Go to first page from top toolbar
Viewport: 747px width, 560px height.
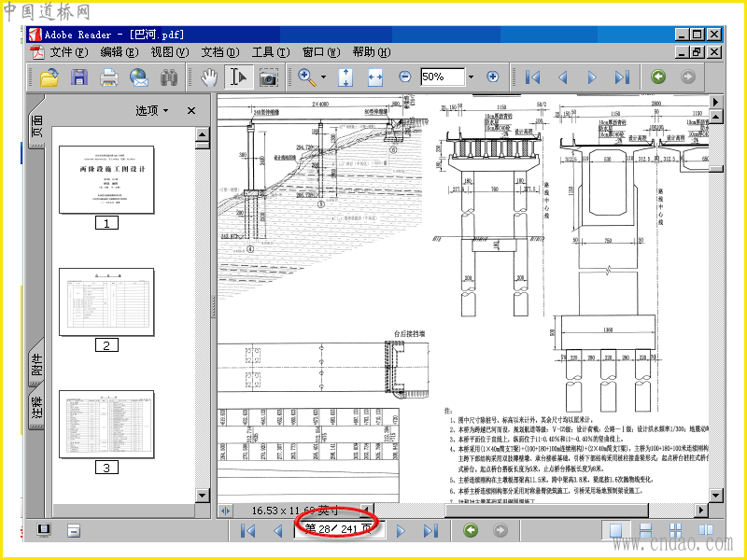tap(532, 77)
